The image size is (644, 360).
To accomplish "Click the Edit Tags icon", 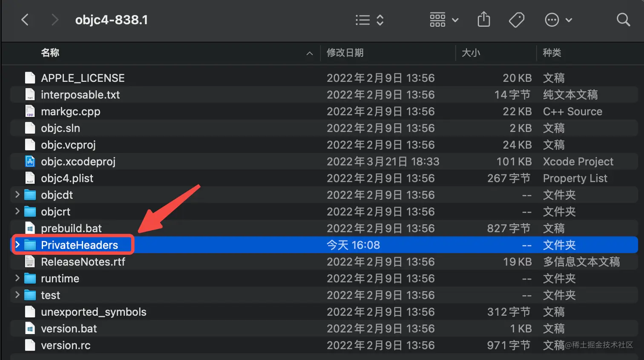I will 517,20.
